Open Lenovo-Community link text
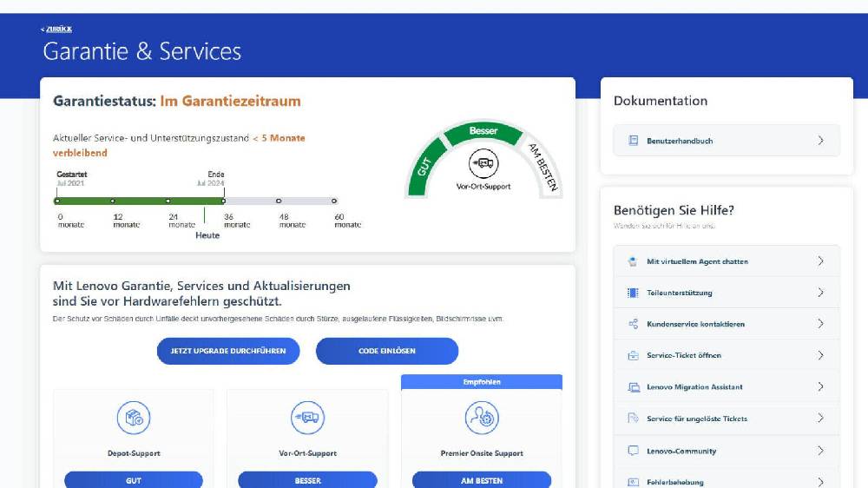The image size is (868, 488). point(681,452)
